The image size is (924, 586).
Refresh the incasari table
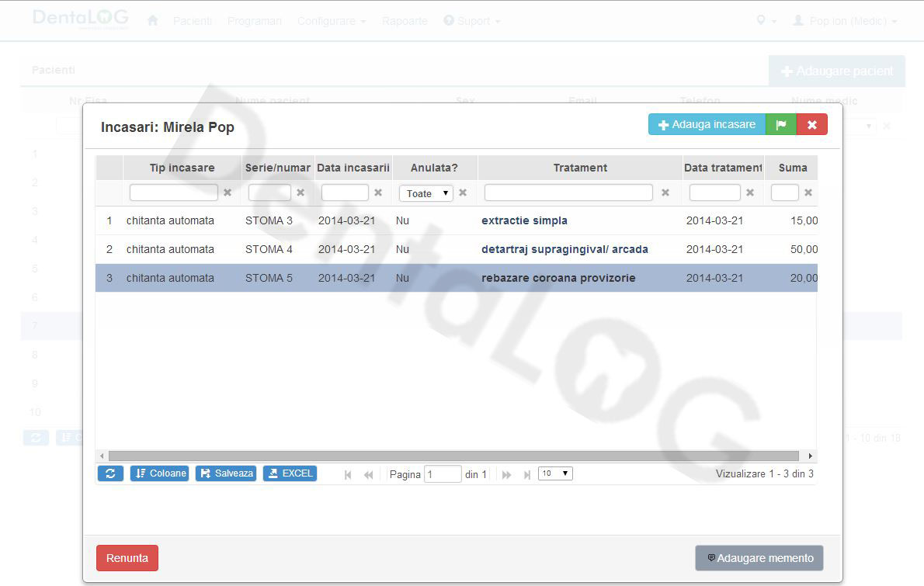click(x=110, y=473)
